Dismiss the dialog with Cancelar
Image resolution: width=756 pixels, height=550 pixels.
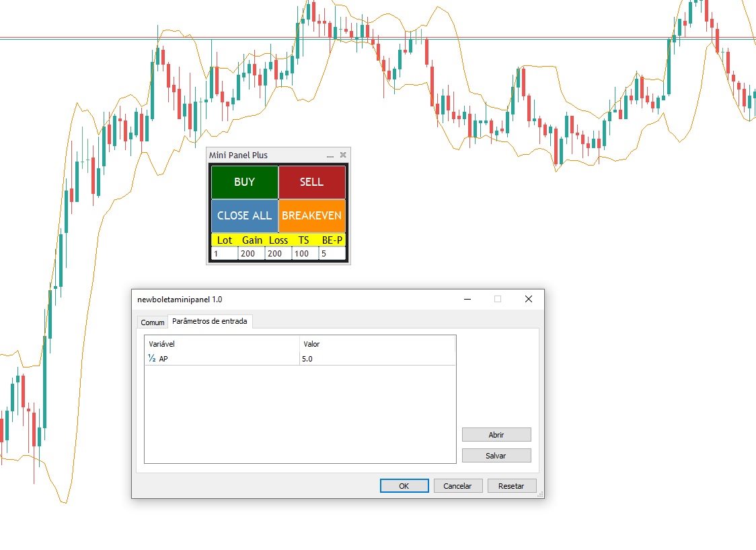[458, 485]
